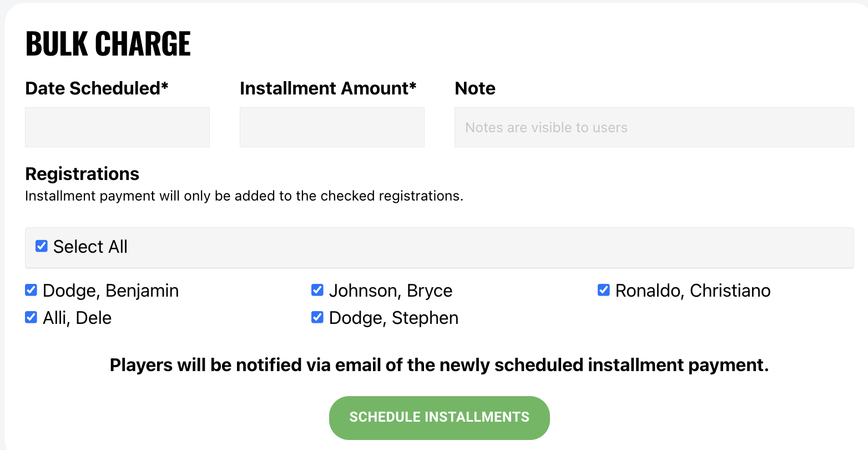This screenshot has width=868, height=450.
Task: Click the "Ronaldo, Christiano" name text
Action: click(x=693, y=291)
